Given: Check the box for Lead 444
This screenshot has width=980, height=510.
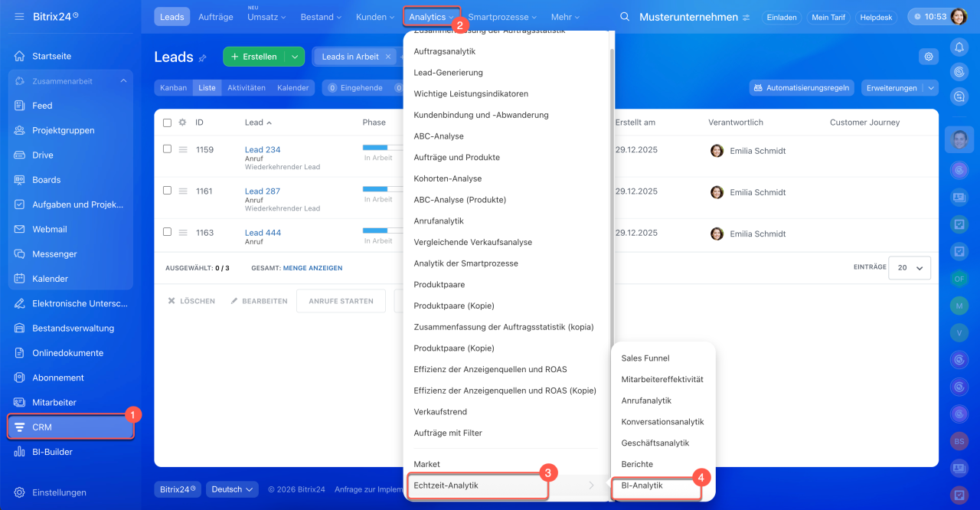Looking at the screenshot, I should (167, 232).
